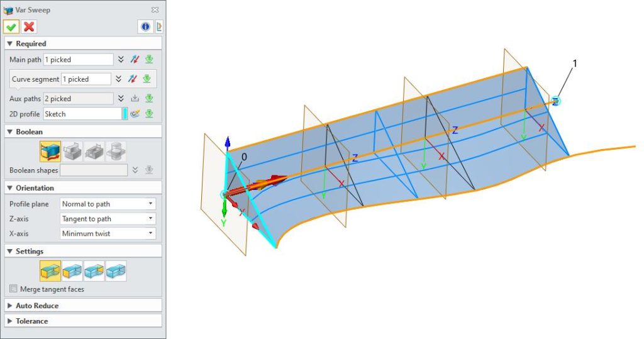This screenshot has height=339, width=644.
Task: Click the Main path input field
Action: click(x=78, y=60)
